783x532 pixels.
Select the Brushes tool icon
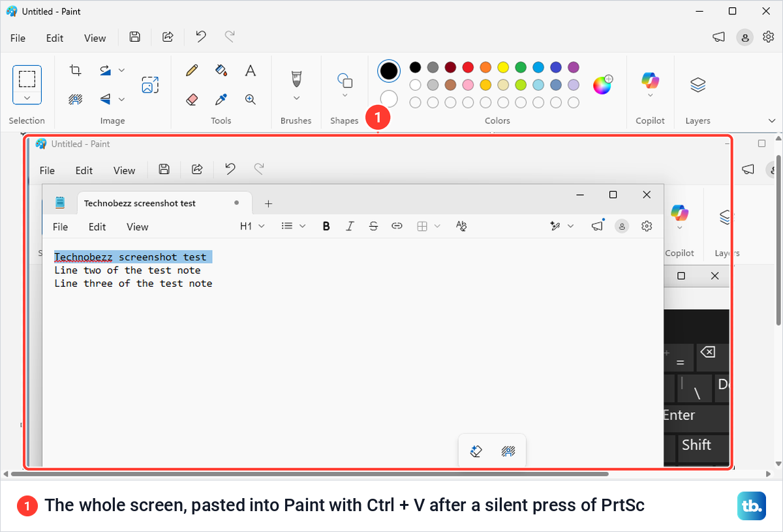[296, 79]
